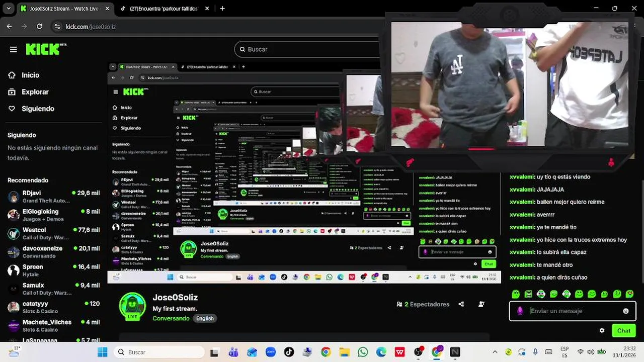The height and width of the screenshot is (362, 644).
Task: Open the emoji picker in chat box
Action: coord(626,311)
